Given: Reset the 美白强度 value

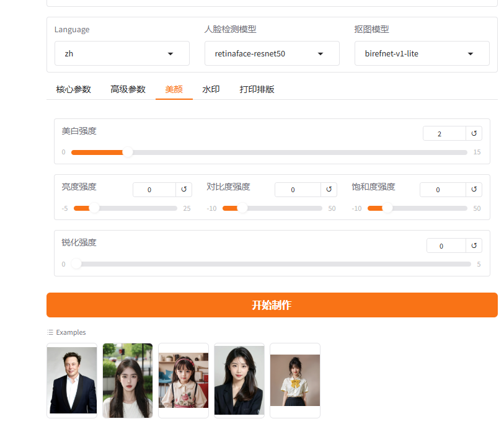Looking at the screenshot, I should point(474,133).
